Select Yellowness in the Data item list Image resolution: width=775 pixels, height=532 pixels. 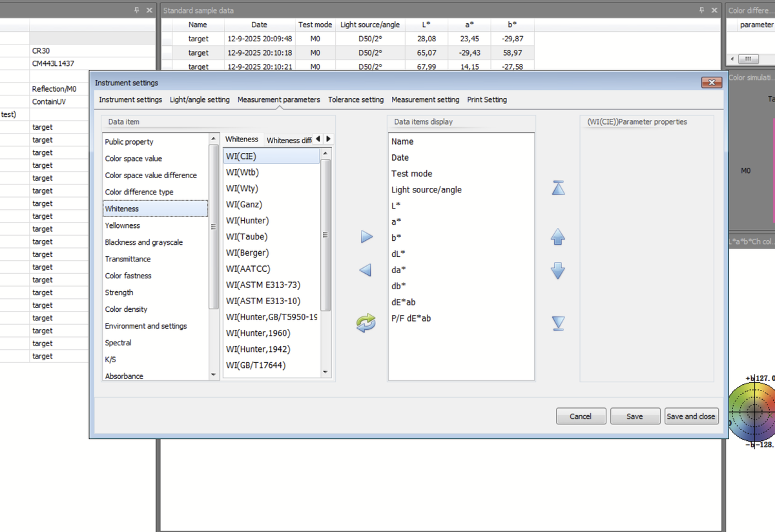(x=123, y=225)
